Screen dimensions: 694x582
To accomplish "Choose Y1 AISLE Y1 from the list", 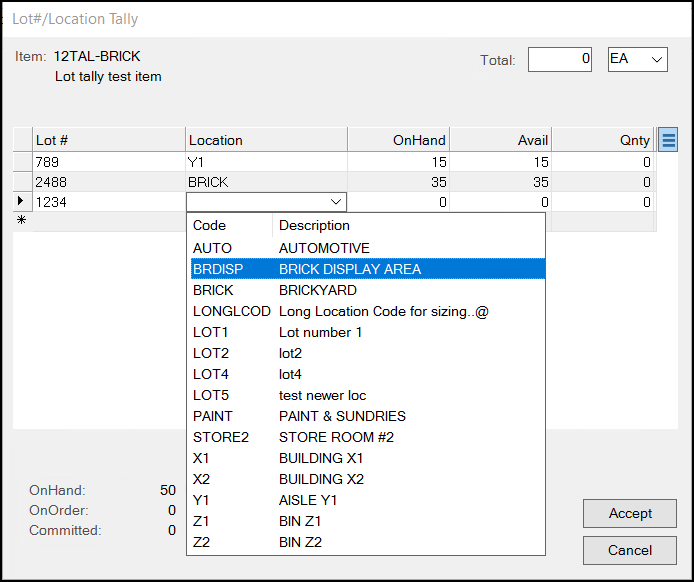I will coord(368,500).
